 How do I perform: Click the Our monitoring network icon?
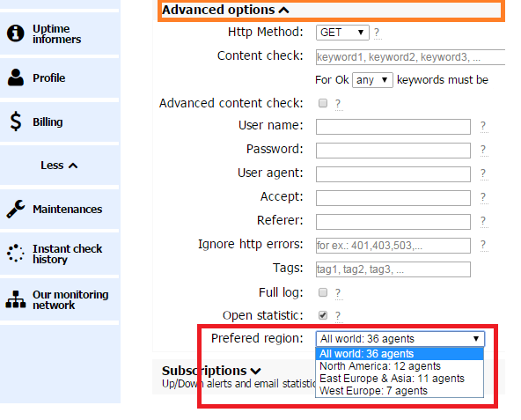pyautogui.click(x=15, y=299)
